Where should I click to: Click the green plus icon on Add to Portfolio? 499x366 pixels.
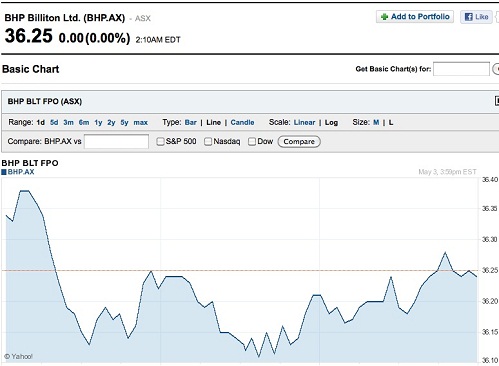(x=384, y=17)
